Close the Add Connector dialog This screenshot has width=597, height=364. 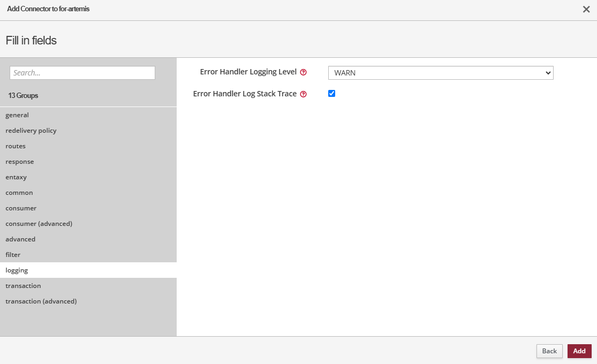pos(586,9)
